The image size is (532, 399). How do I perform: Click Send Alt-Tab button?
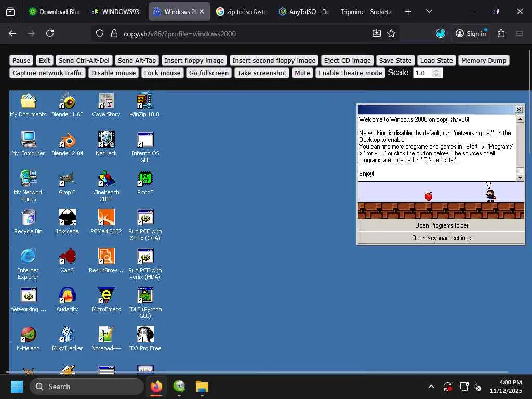137,60
